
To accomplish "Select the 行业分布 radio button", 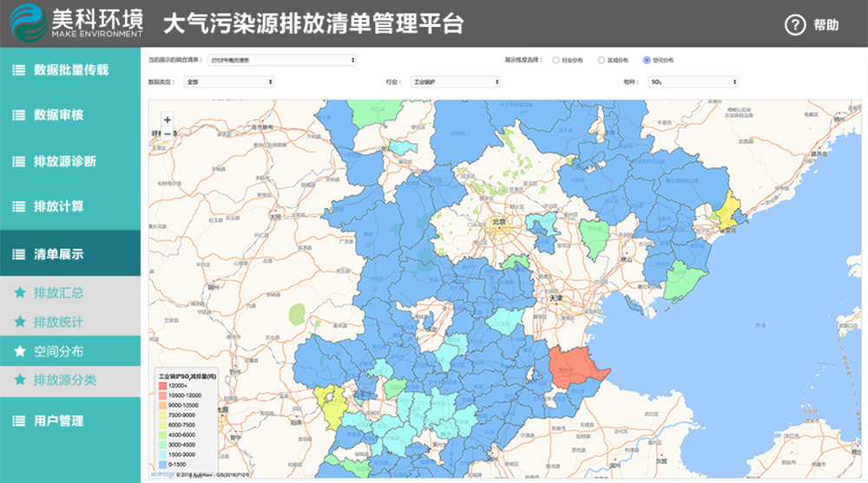I will (556, 61).
